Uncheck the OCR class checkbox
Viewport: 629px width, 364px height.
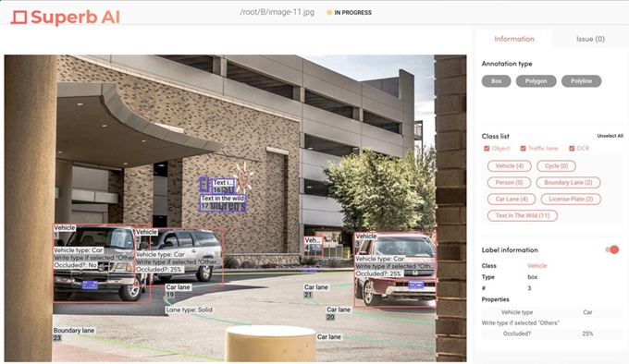click(572, 148)
